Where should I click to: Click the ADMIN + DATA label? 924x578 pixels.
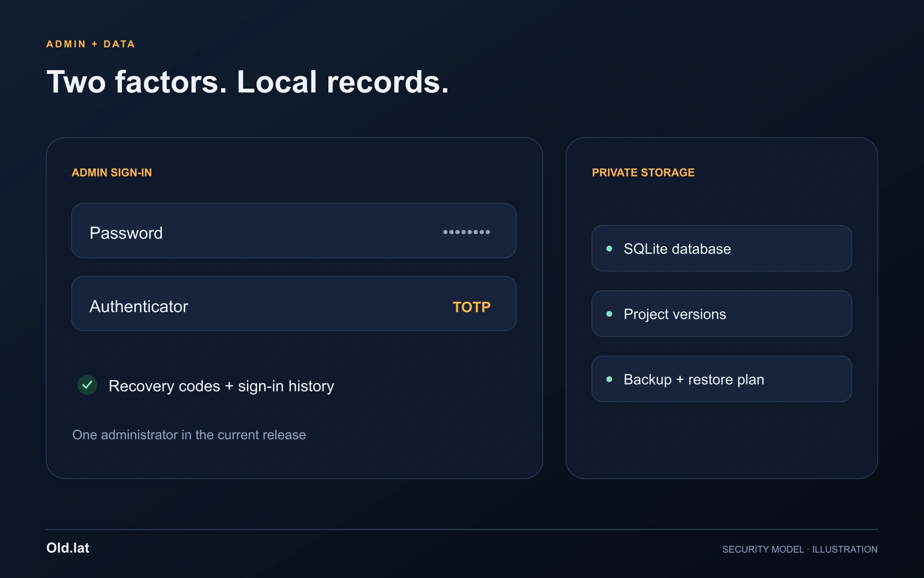(91, 44)
